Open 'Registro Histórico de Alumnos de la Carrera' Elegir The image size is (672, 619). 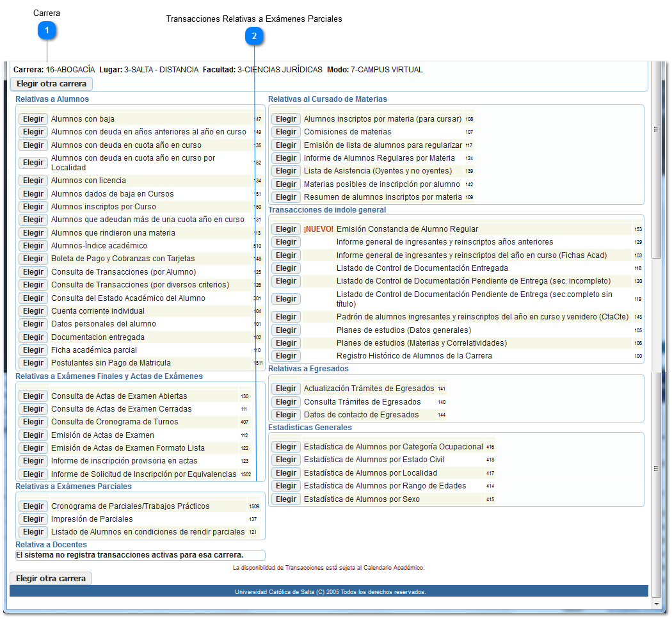[x=286, y=356]
